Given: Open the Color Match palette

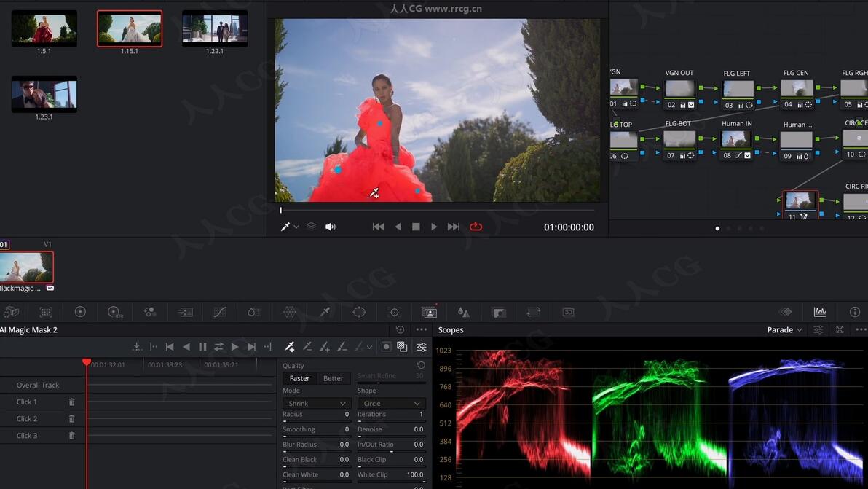Looking at the screenshot, I should [46, 313].
